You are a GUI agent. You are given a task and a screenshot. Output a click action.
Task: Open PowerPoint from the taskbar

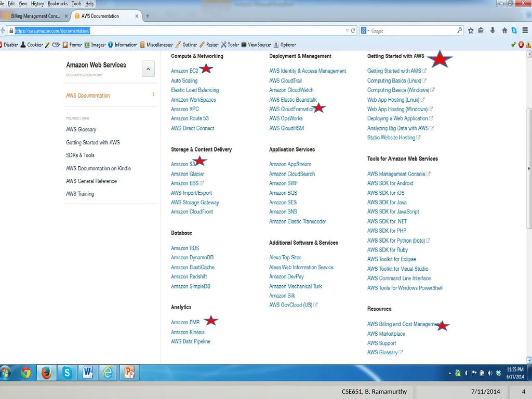click(x=129, y=373)
